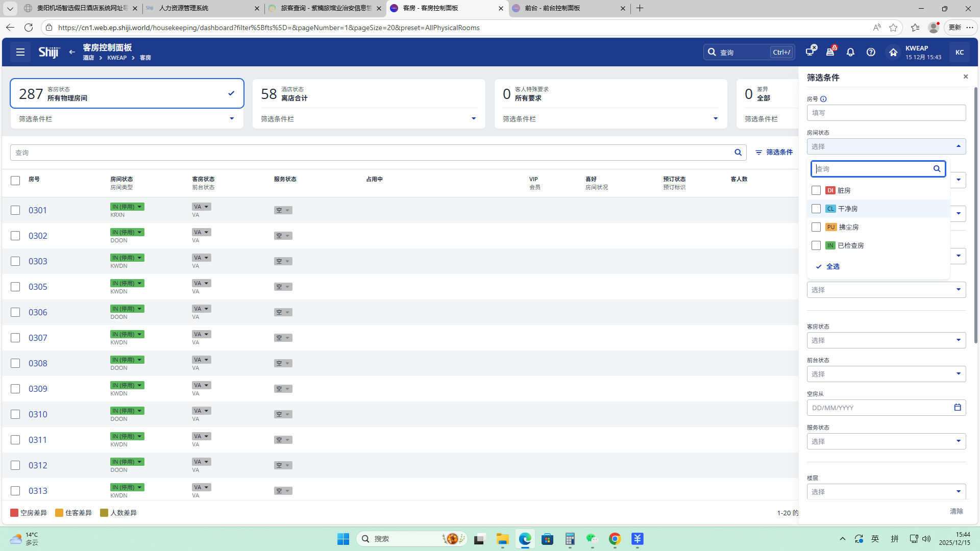Expand the 客房状态 filter dropdown
The image size is (980, 551).
[886, 340]
